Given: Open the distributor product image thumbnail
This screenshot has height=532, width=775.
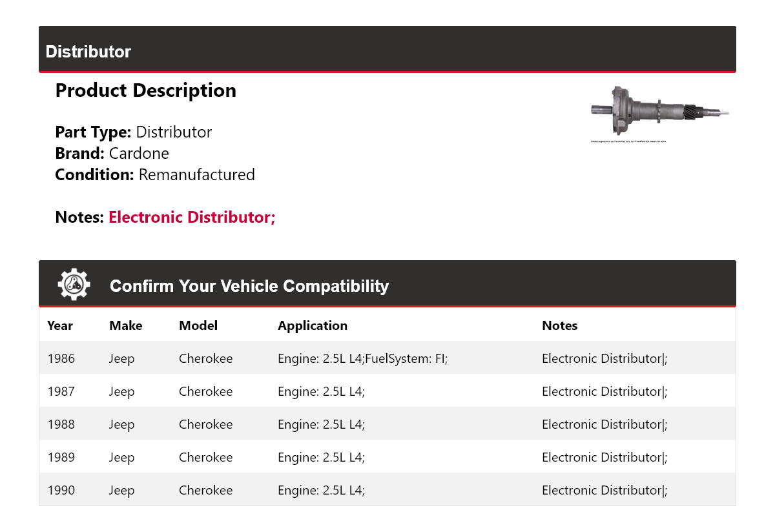Looking at the screenshot, I should [659, 111].
